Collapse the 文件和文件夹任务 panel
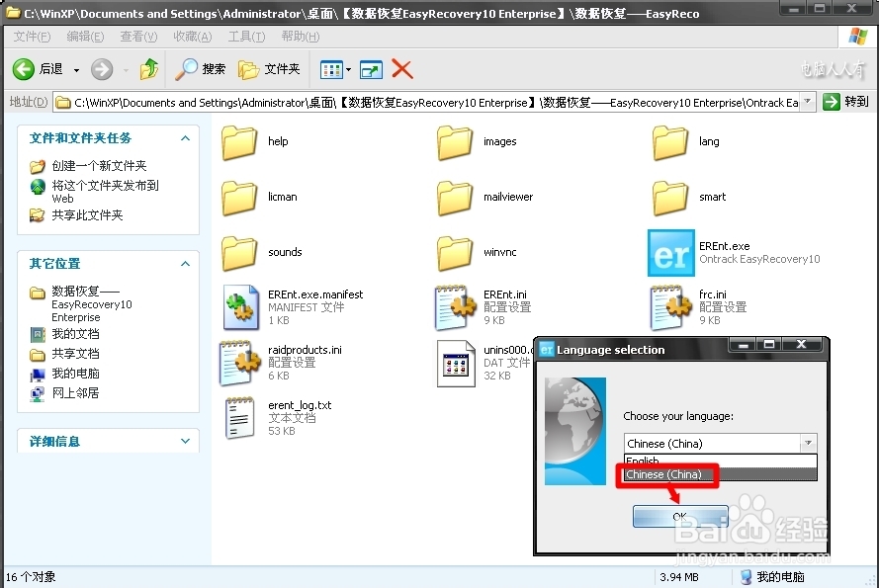This screenshot has width=879, height=588. tap(186, 138)
